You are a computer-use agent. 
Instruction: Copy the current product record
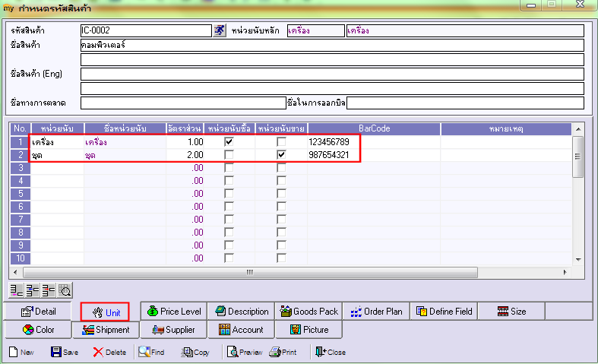pyautogui.click(x=195, y=352)
